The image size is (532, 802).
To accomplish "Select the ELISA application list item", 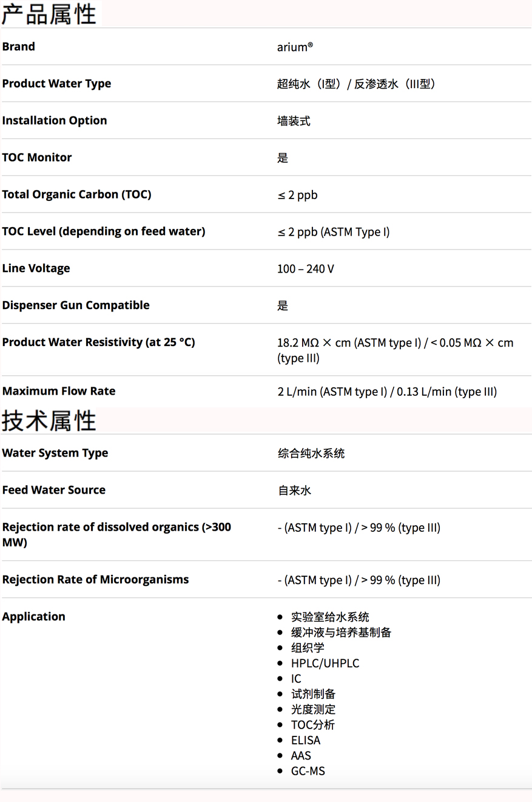I will (x=305, y=740).
